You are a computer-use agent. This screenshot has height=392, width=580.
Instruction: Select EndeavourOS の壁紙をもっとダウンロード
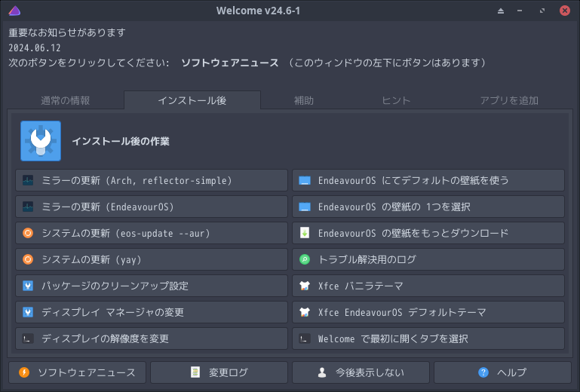[x=428, y=233]
